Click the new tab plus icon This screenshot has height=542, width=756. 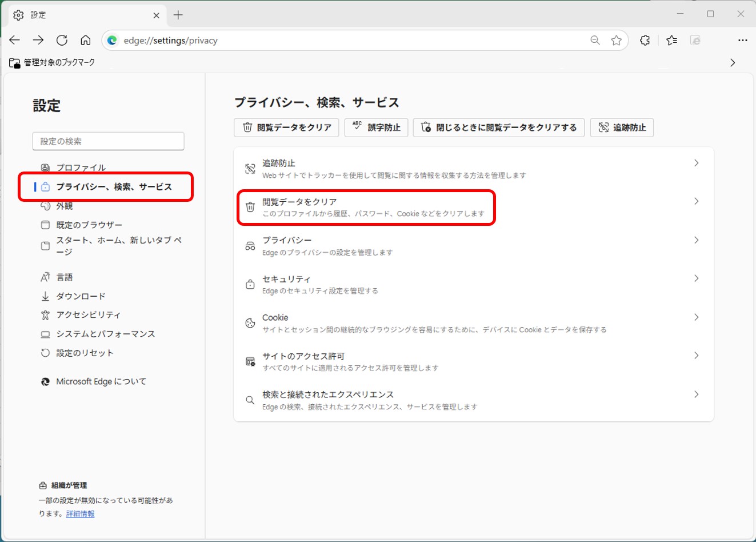click(x=178, y=15)
